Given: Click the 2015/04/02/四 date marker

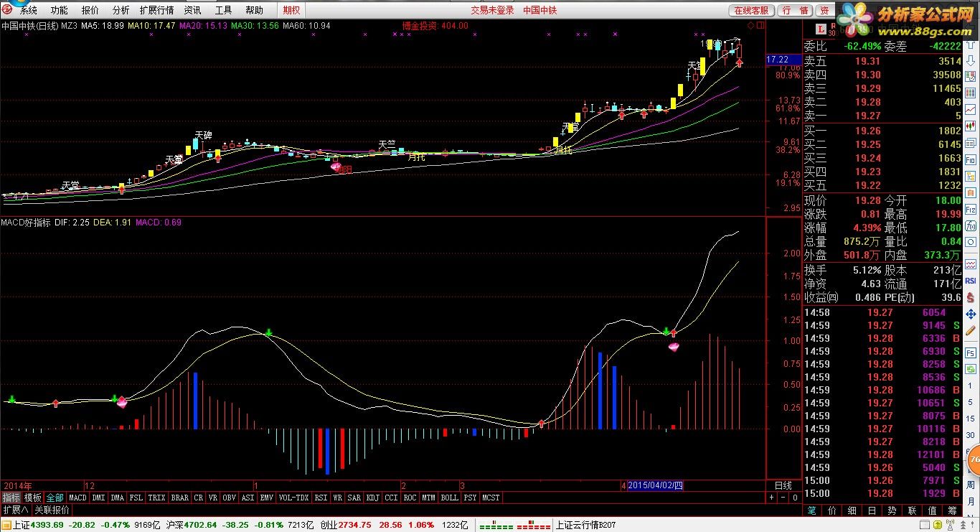Looking at the screenshot, I should tap(656, 485).
